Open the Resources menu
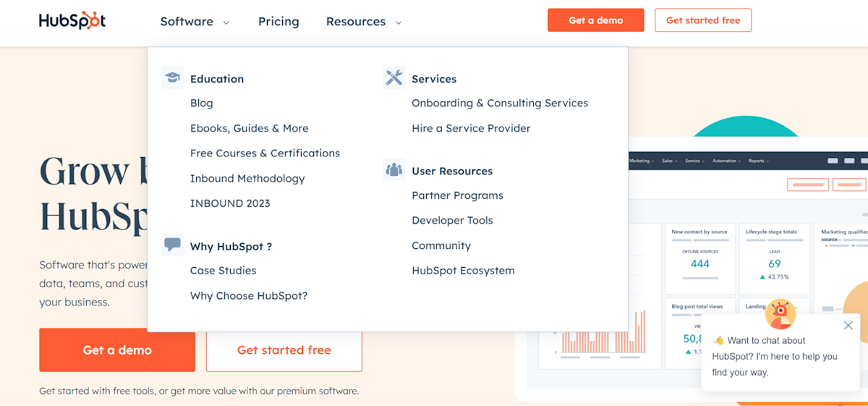Viewport: 868px width, 406px height. coord(356,22)
